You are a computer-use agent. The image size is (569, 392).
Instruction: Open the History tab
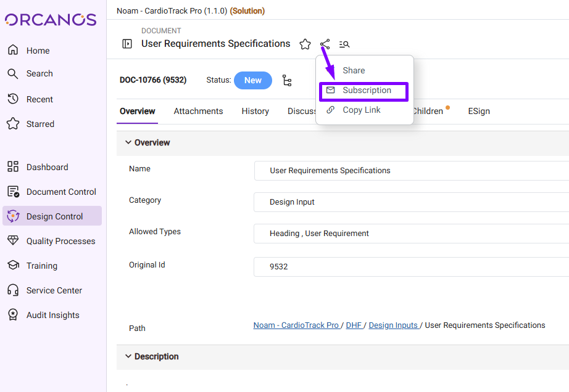pos(255,112)
